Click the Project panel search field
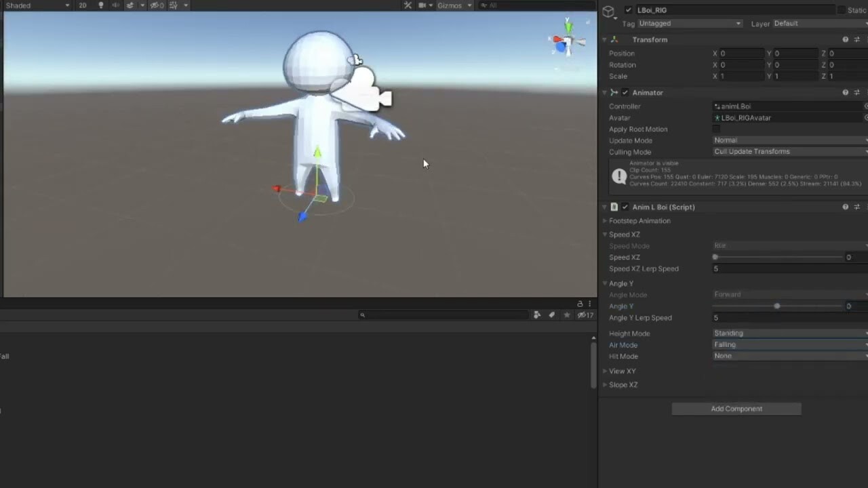868x488 pixels. coord(441,314)
